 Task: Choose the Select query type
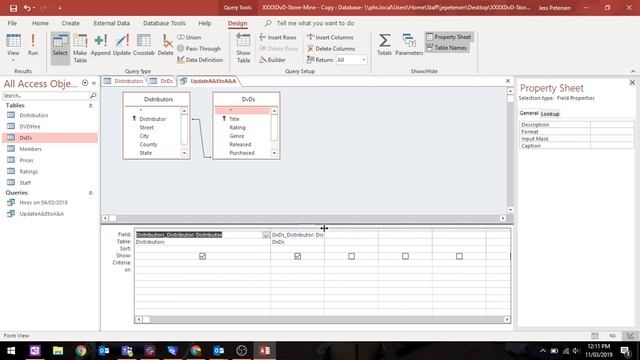point(60,48)
